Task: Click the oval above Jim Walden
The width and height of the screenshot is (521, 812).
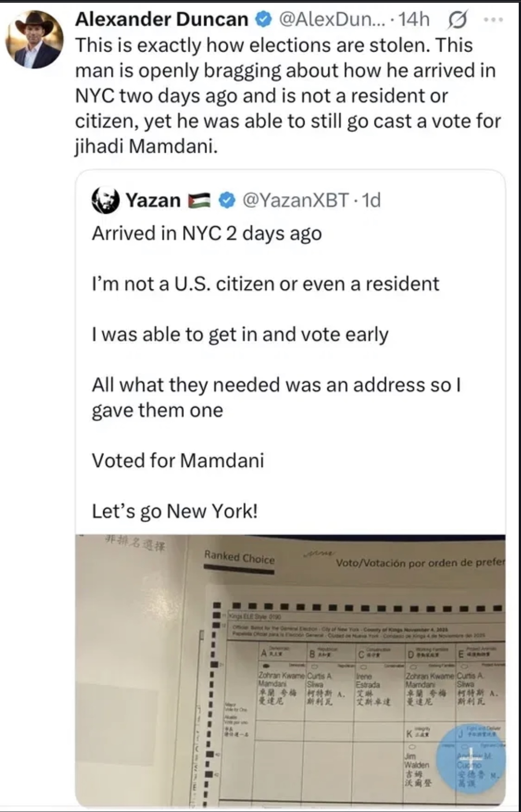Action: pos(413,747)
